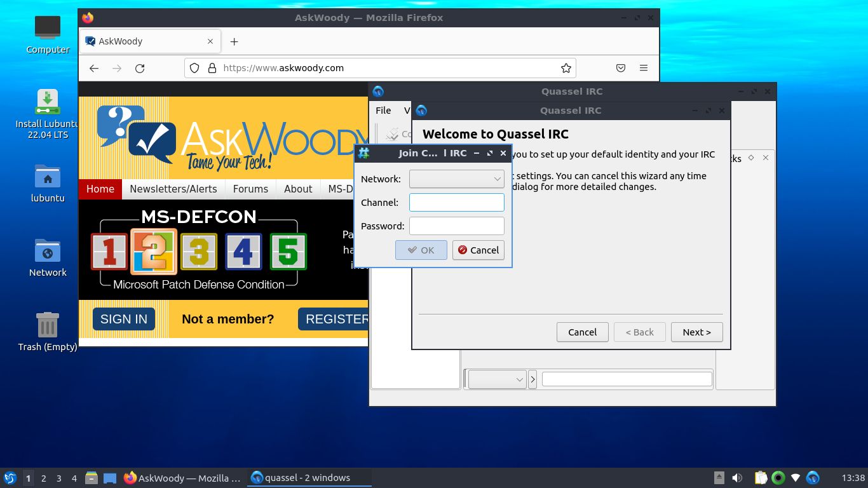
Task: Select the quassel - 2 windows taskbar button
Action: (309, 478)
